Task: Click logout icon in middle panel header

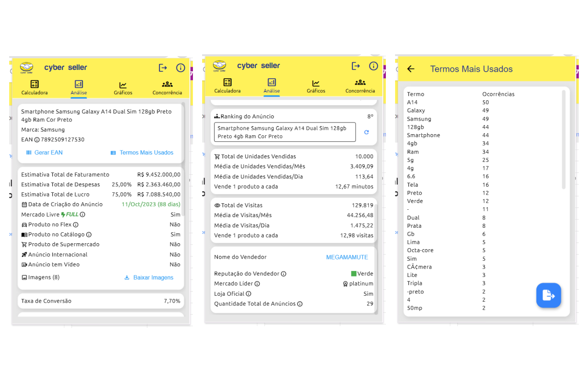Action: [356, 66]
